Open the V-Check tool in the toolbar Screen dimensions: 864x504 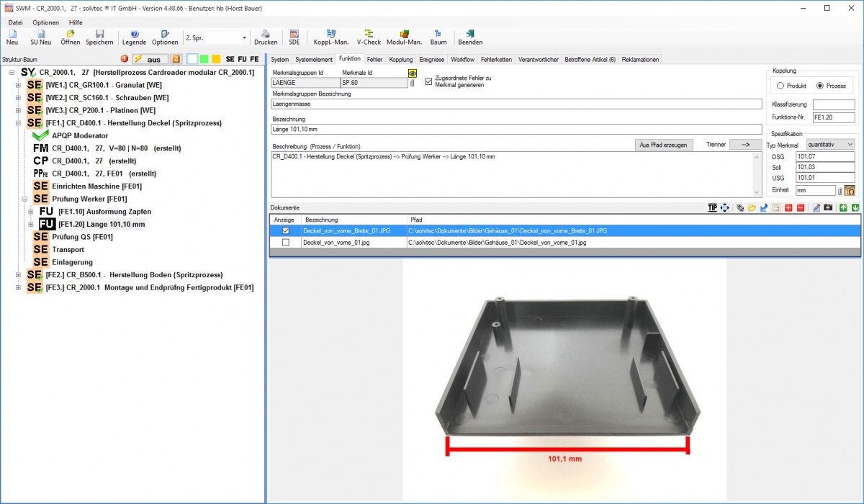coord(369,37)
